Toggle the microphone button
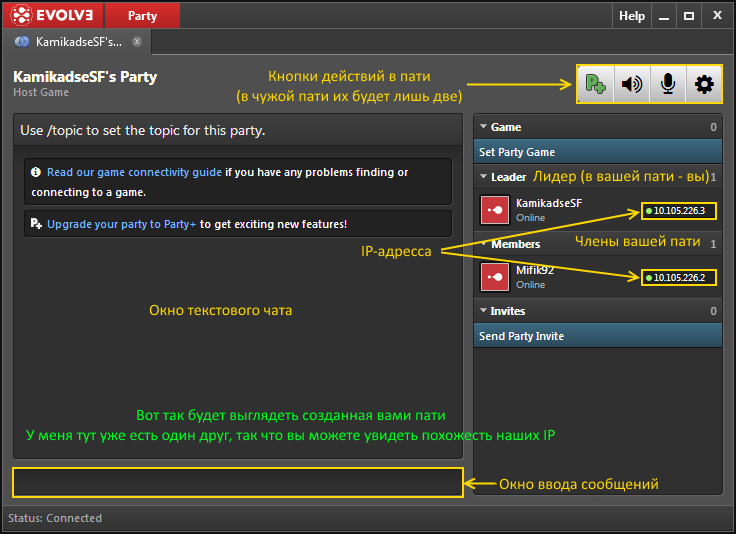736x534 pixels. [668, 85]
